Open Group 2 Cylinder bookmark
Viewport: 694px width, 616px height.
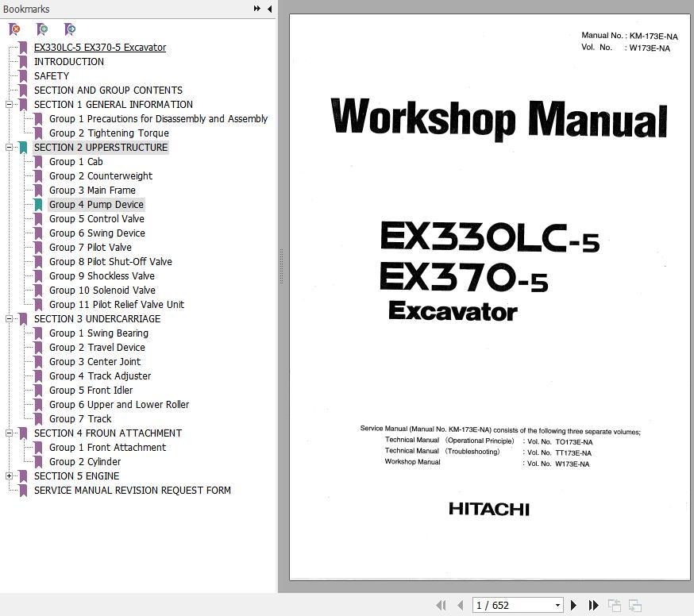point(85,461)
